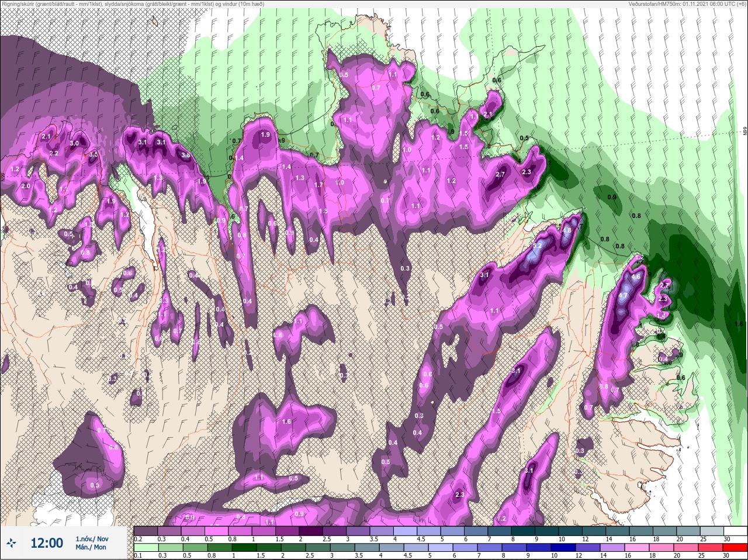Pick the bright red swatch ending the rain scale
Viewport: 748px width, 560px height.
735,548
